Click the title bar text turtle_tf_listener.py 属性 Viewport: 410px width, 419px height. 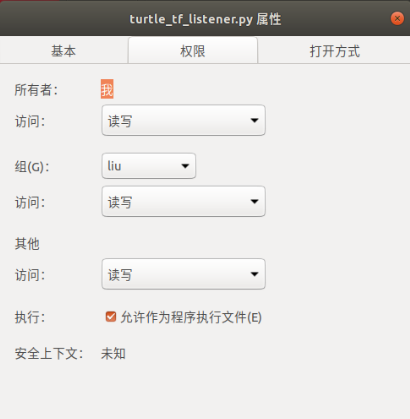click(205, 19)
